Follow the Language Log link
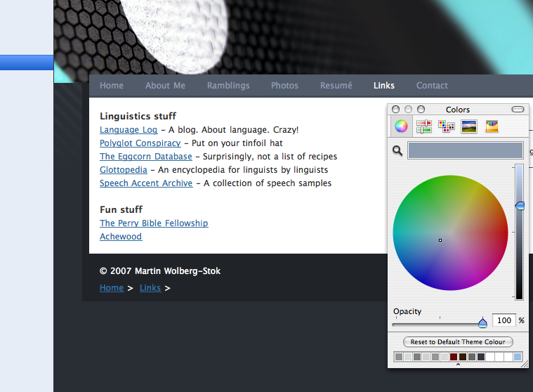 click(x=129, y=130)
